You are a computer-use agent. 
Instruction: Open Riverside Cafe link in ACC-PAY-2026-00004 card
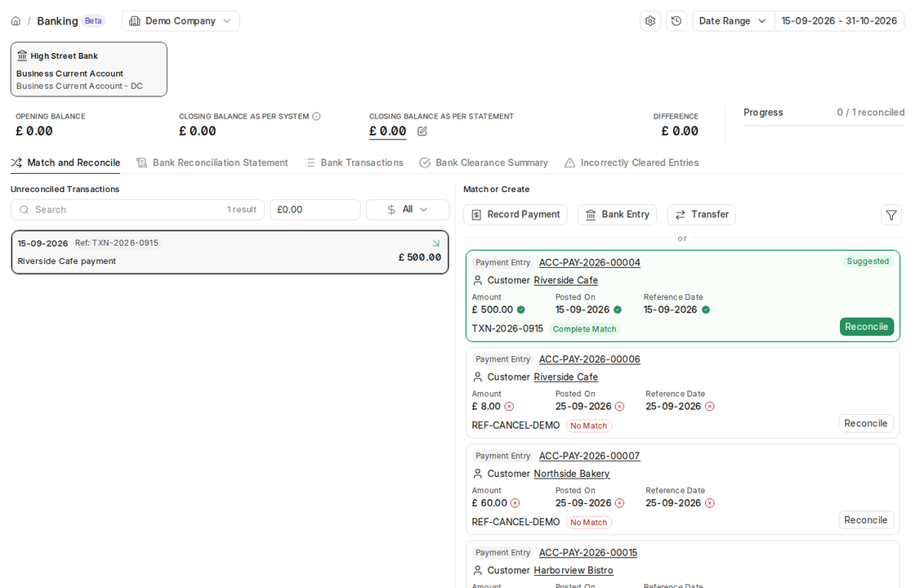point(566,281)
